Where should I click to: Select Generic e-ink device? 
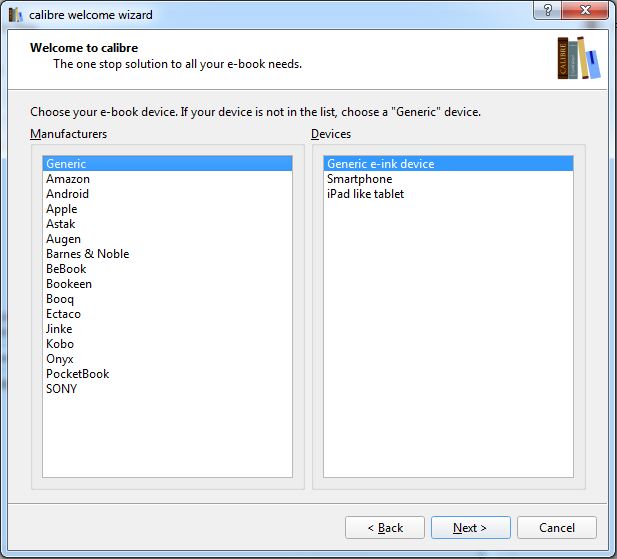[448, 164]
